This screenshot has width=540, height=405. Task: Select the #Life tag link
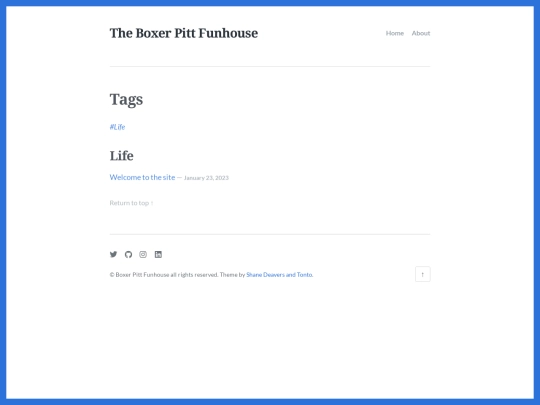tap(117, 127)
